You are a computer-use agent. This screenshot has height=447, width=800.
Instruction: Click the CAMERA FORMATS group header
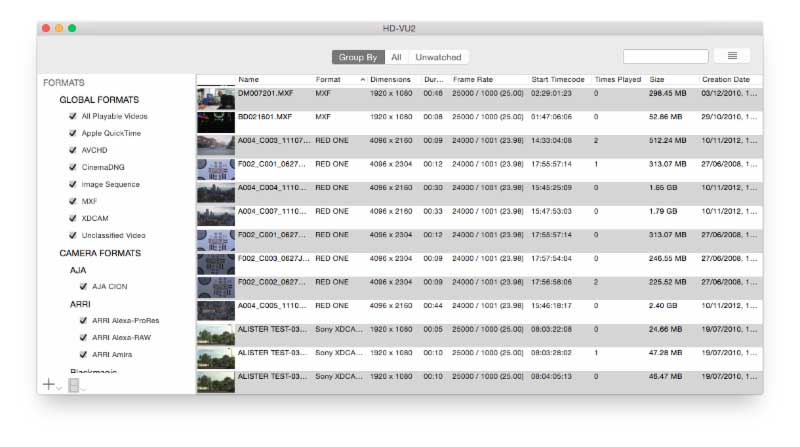[x=100, y=253]
